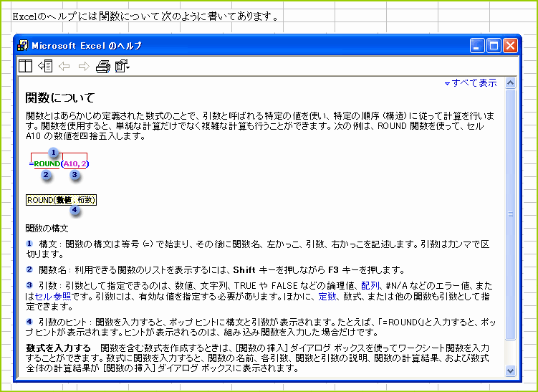This screenshot has width=538, height=392.
Task: Click the vertical scrollbar thumb
Action: click(510, 214)
